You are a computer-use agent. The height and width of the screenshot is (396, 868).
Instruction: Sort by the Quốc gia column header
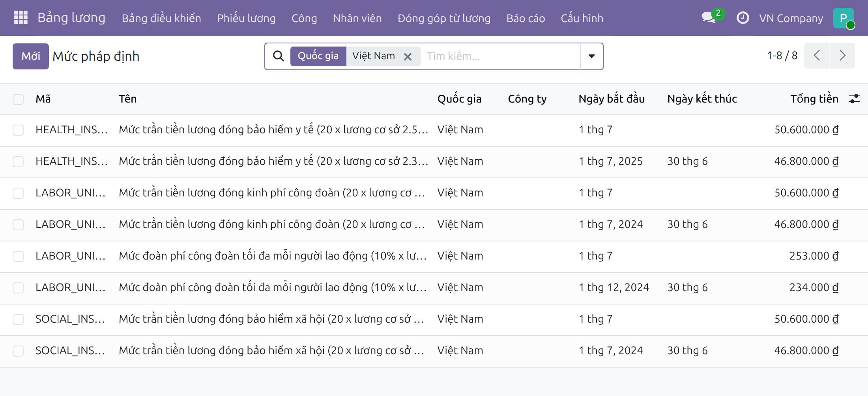pos(459,99)
